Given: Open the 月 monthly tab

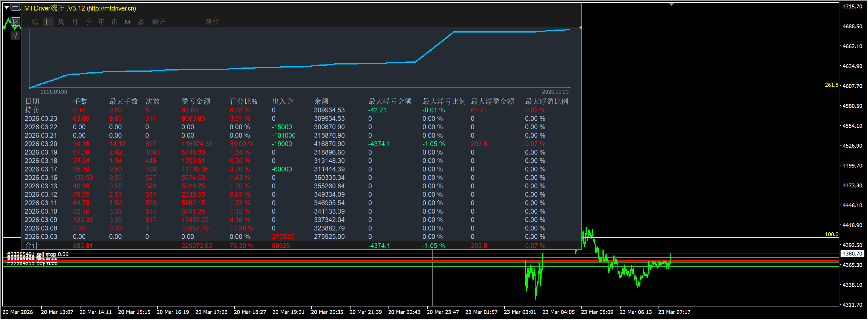Looking at the screenshot, I should click(x=74, y=22).
